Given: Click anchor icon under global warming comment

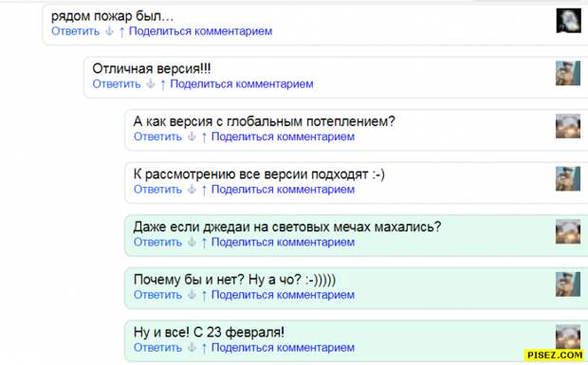Looking at the screenshot, I should pyautogui.click(x=192, y=137).
